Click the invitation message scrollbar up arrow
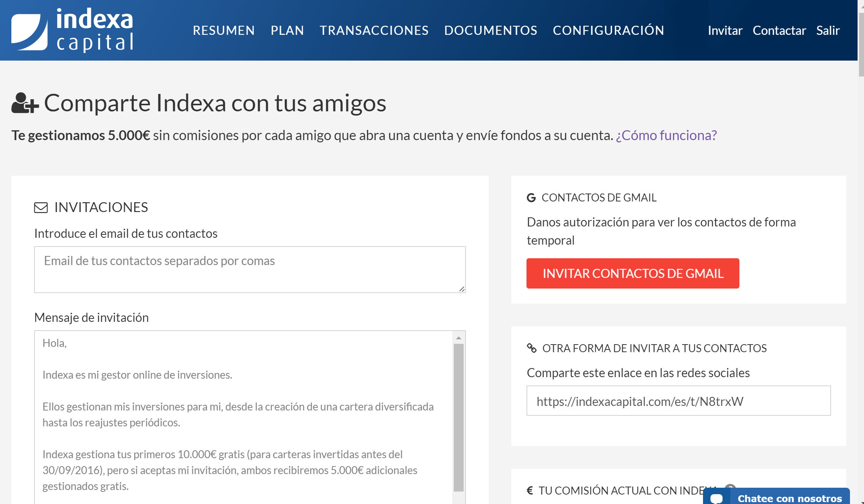The width and height of the screenshot is (864, 504). [458, 338]
